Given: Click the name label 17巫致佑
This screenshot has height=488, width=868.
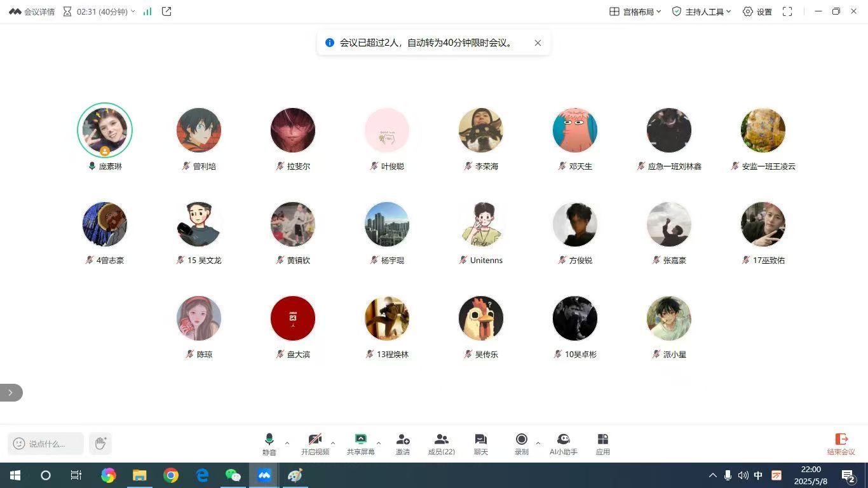Looking at the screenshot, I should tap(769, 261).
